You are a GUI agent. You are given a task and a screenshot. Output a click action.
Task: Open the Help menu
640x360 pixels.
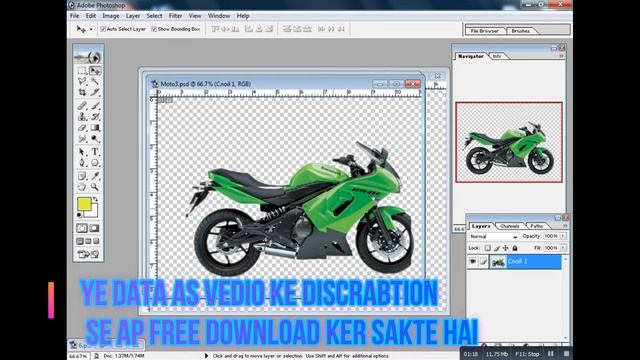tap(243, 16)
